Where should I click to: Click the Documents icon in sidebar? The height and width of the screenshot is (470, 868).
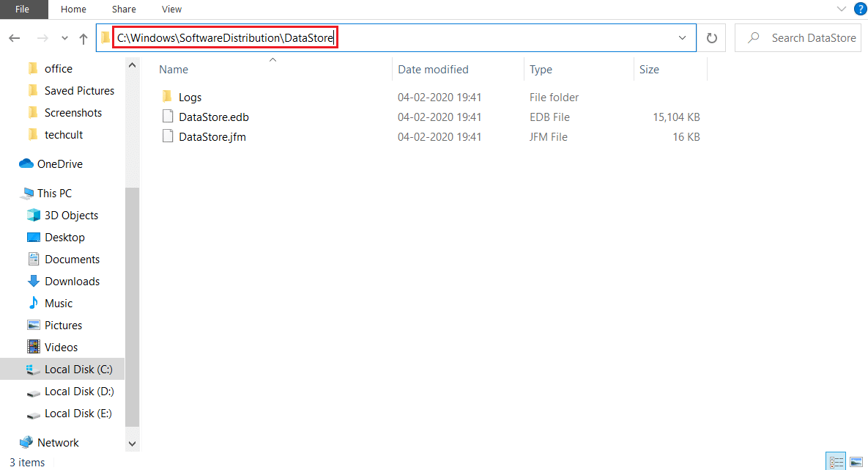[x=34, y=259]
